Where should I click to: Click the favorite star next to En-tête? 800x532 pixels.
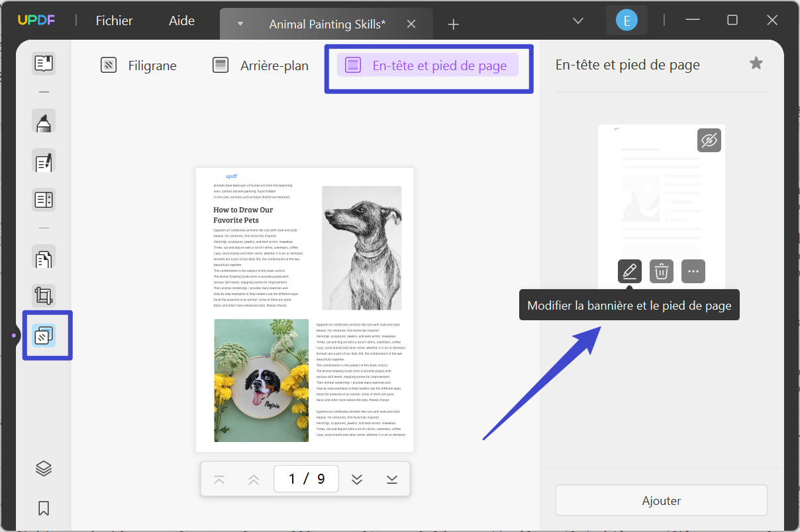coord(756,64)
